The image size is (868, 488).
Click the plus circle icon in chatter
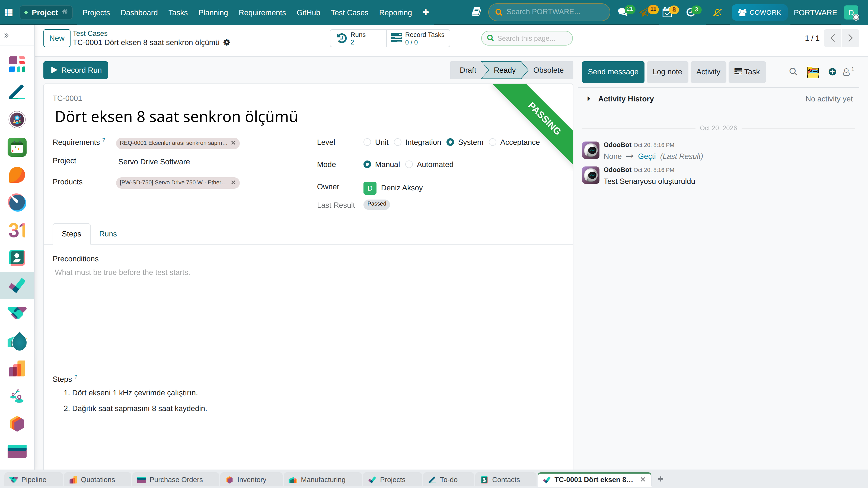pyautogui.click(x=832, y=72)
